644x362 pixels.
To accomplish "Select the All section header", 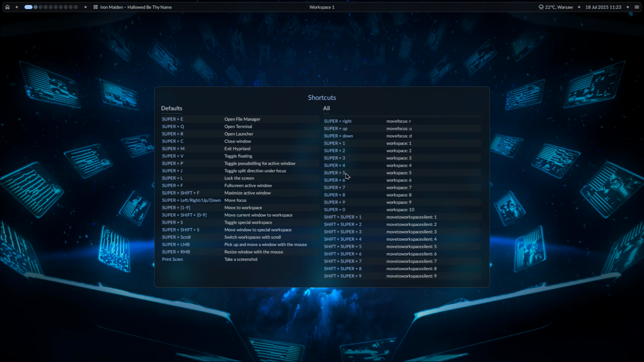I will pos(326,108).
